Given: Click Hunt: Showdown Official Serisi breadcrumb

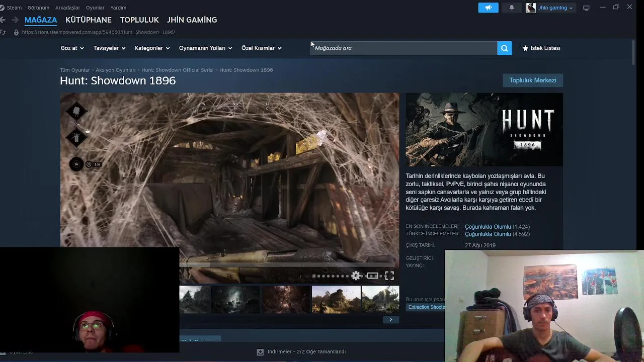Looking at the screenshot, I should (x=177, y=70).
